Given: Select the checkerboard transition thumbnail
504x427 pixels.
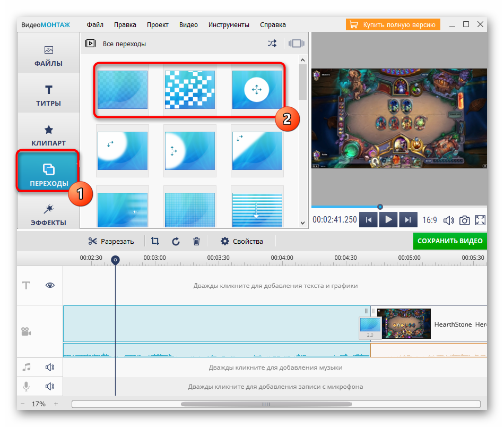Looking at the screenshot, I should 189,90.
